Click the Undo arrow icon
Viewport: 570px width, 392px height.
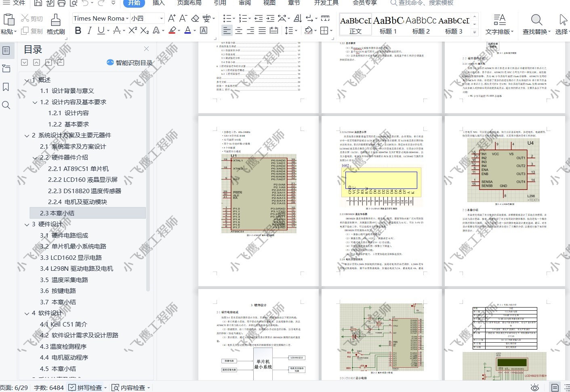pos(85,3)
